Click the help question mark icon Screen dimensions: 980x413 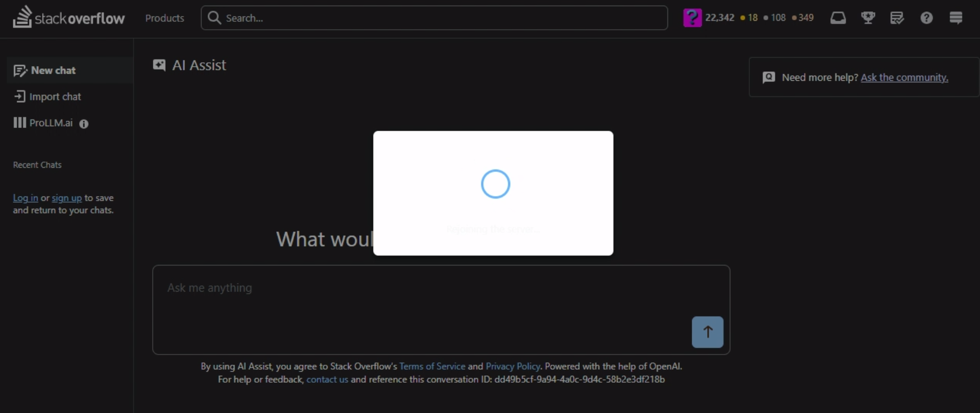pyautogui.click(x=926, y=18)
